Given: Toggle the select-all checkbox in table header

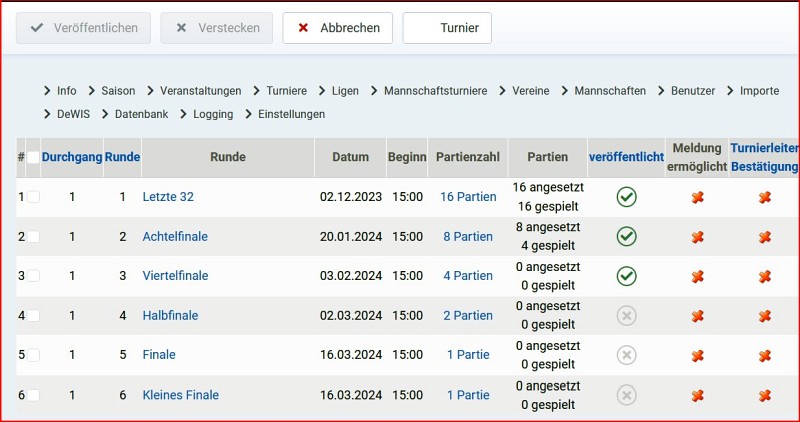Looking at the screenshot, I should point(33,157).
